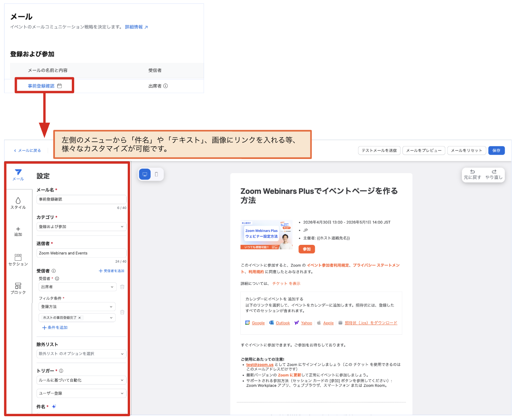
Task: Click メールをプレビュー button
Action: coord(424,151)
